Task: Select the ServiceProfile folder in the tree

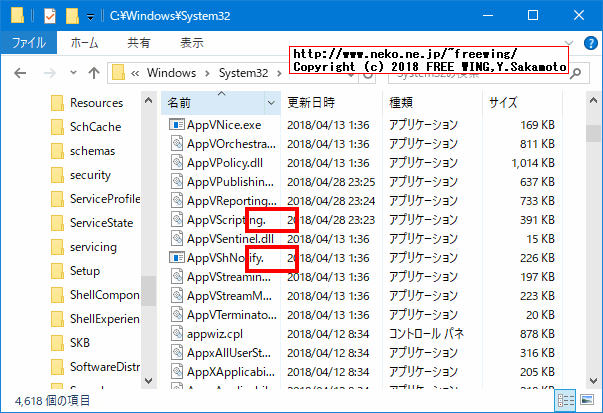Action: click(x=95, y=199)
